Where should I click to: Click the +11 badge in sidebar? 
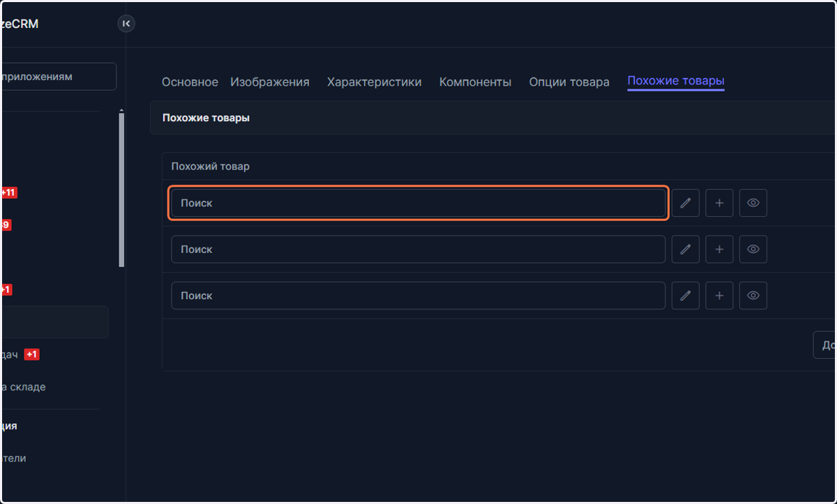(x=9, y=192)
